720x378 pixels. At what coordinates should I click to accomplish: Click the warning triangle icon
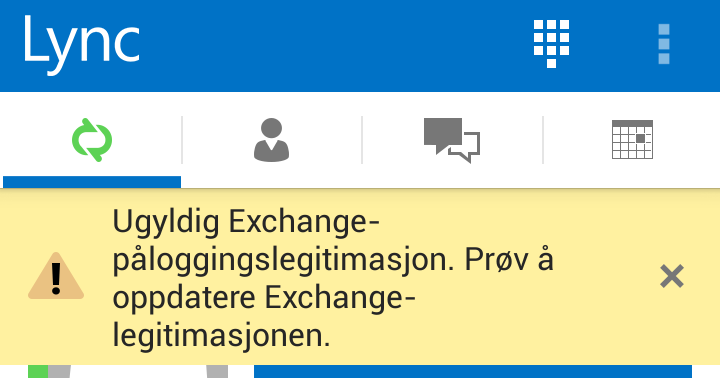click(x=56, y=276)
